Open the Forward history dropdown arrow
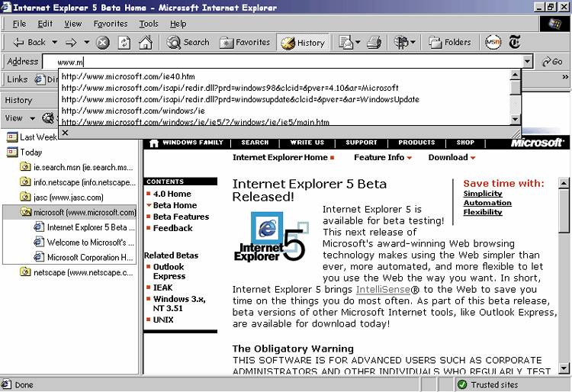This screenshot has height=392, width=572. (x=86, y=42)
